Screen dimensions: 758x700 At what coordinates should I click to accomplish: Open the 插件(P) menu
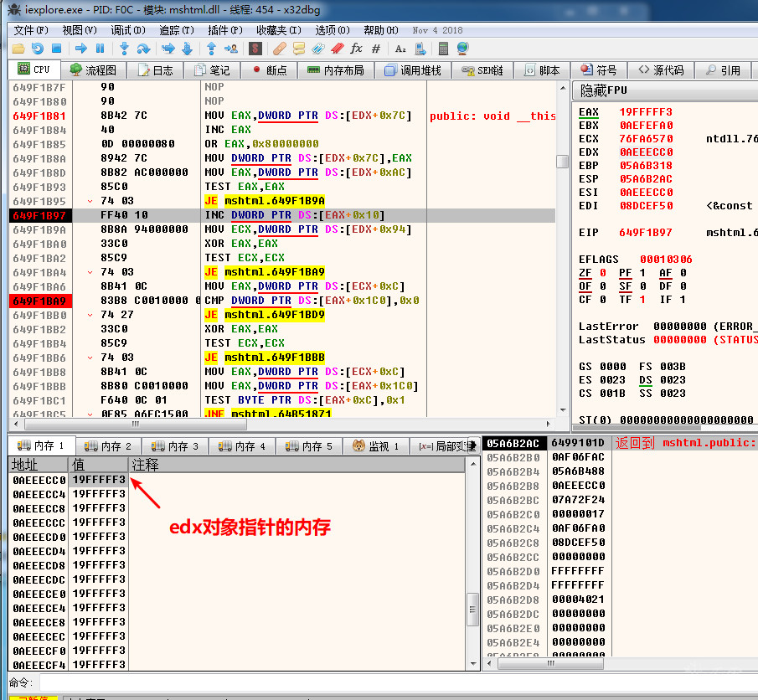pyautogui.click(x=225, y=29)
